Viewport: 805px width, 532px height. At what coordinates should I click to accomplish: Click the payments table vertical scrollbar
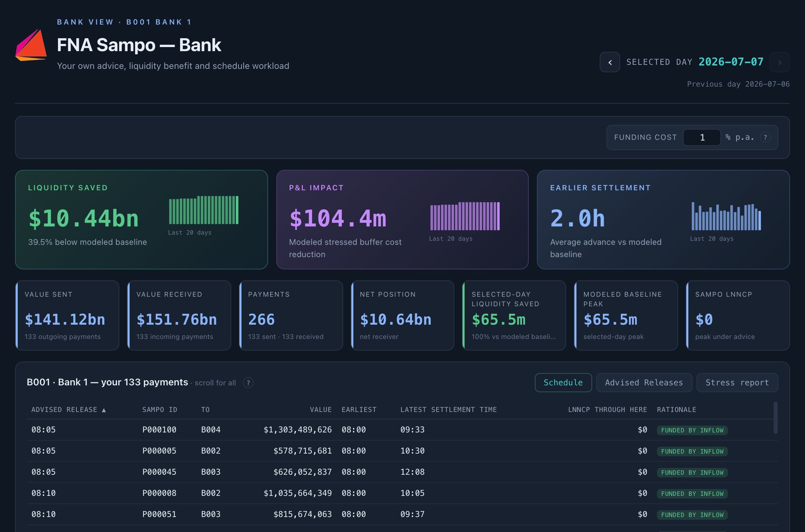775,418
